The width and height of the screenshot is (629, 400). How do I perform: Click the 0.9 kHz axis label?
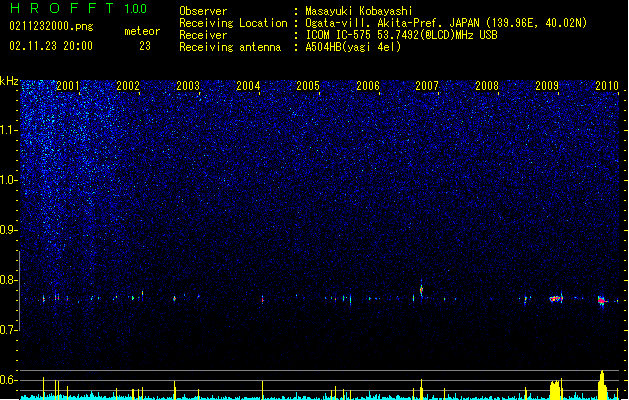[8, 230]
